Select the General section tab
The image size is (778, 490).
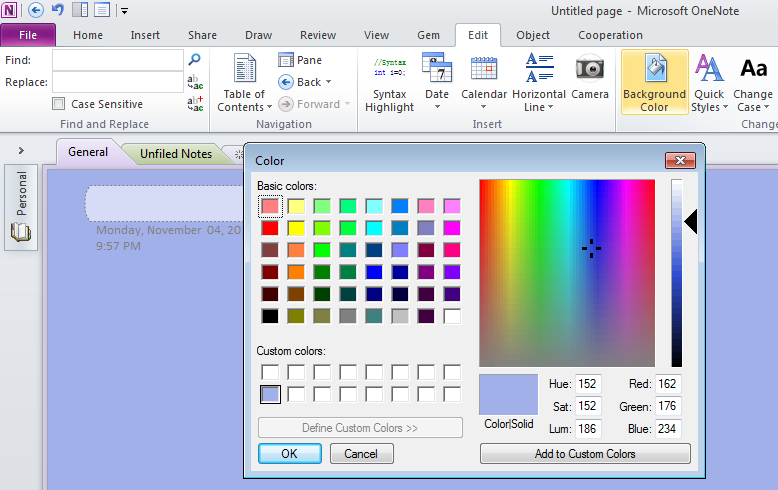click(x=88, y=152)
